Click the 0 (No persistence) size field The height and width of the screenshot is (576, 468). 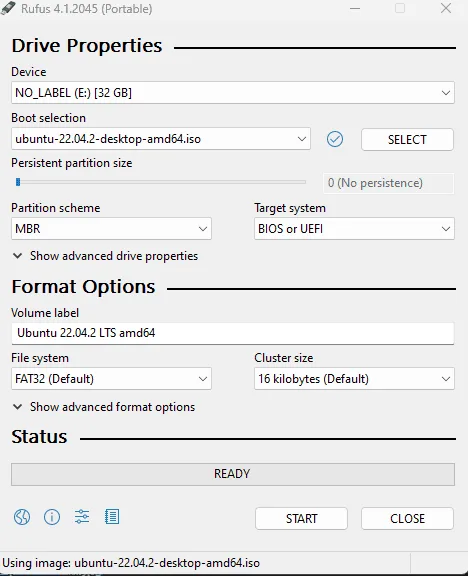[x=389, y=183]
